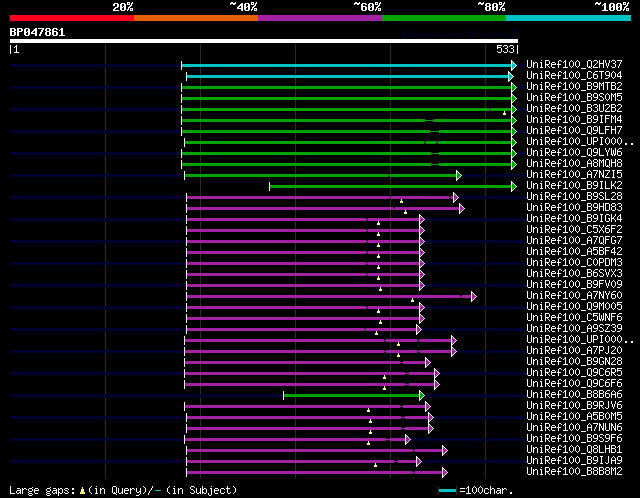Screen dimensions: 640x498
Task: Click the arrowhead ending the B9S9F6 alignment
Action: point(408,440)
